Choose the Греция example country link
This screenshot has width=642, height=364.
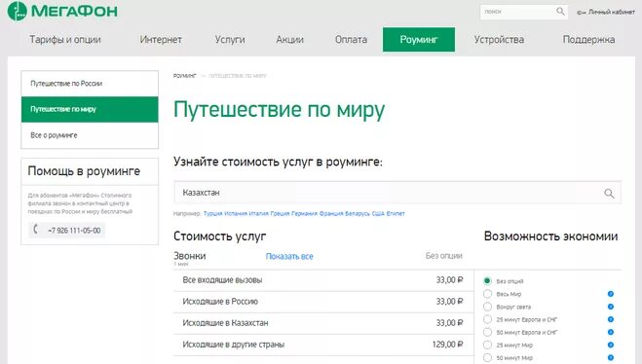280,213
